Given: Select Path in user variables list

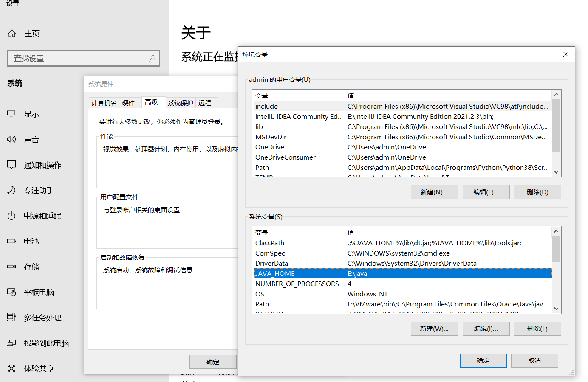Looking at the screenshot, I should pos(402,167).
